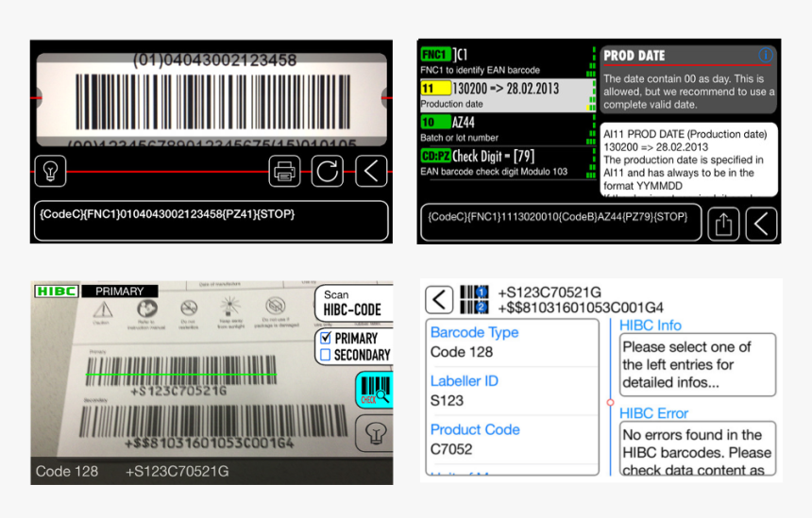Click secondary code text +$$81031601053C001G4
This screenshot has height=518, width=812.
click(581, 308)
